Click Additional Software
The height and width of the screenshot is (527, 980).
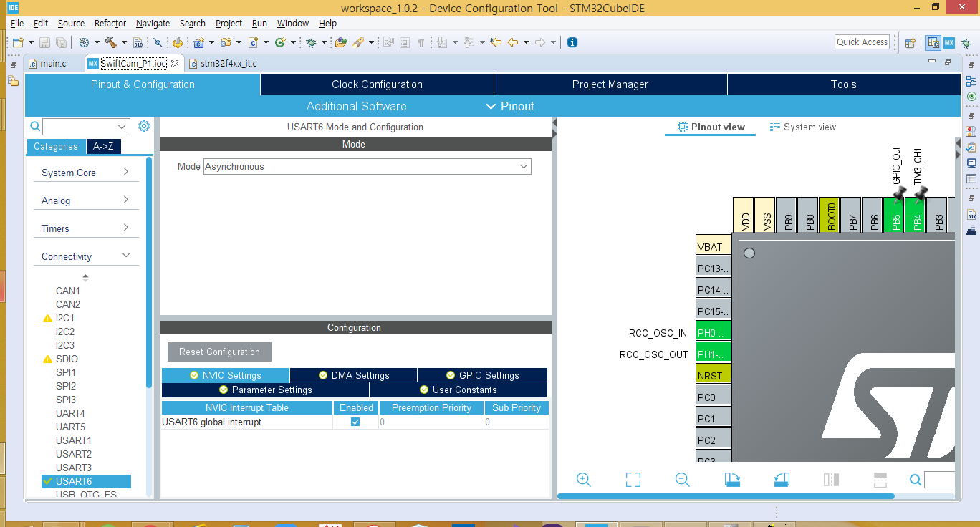click(357, 106)
